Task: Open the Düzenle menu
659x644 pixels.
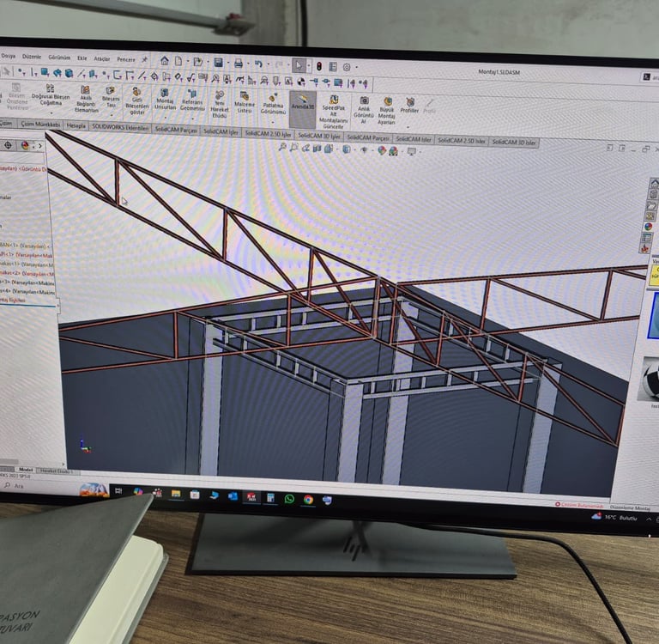Action: coord(32,57)
